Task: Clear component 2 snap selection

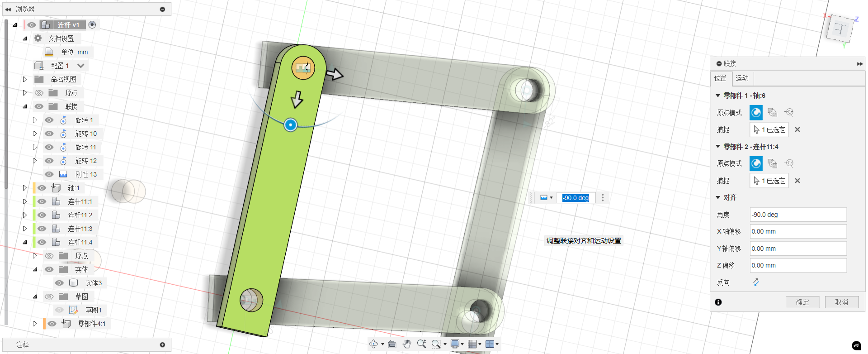Action: tap(797, 181)
